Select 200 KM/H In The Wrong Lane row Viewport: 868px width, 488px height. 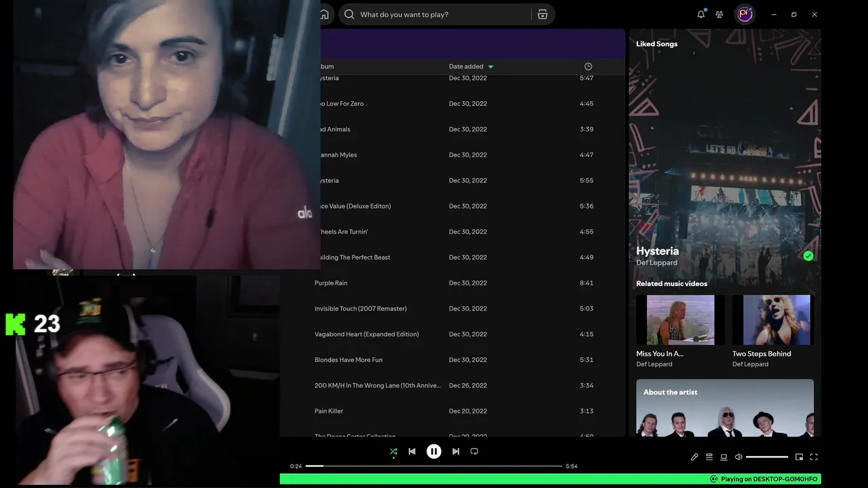(452, 385)
